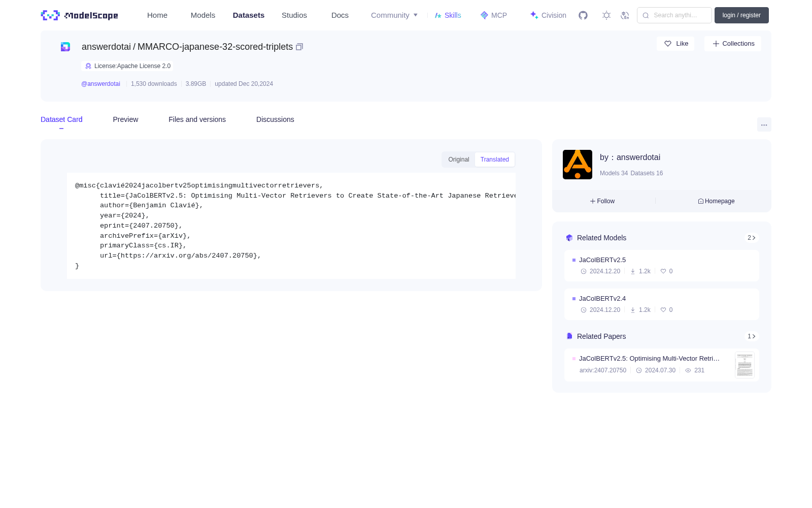Click the answerdotai orange logo avatar
The image size is (812, 508).
pos(578,165)
